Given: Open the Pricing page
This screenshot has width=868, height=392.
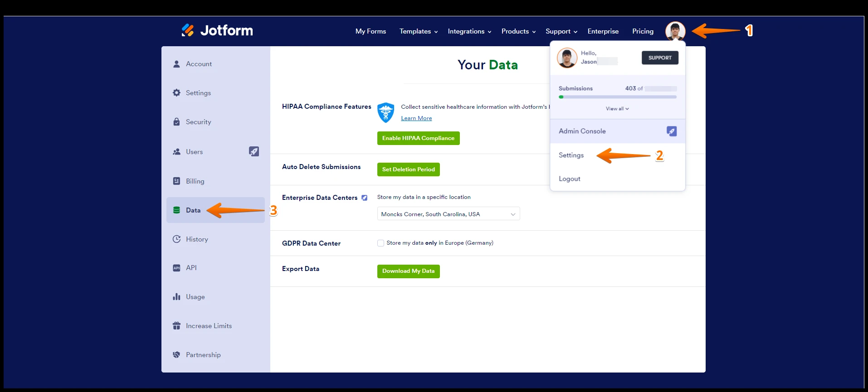Looking at the screenshot, I should point(643,31).
